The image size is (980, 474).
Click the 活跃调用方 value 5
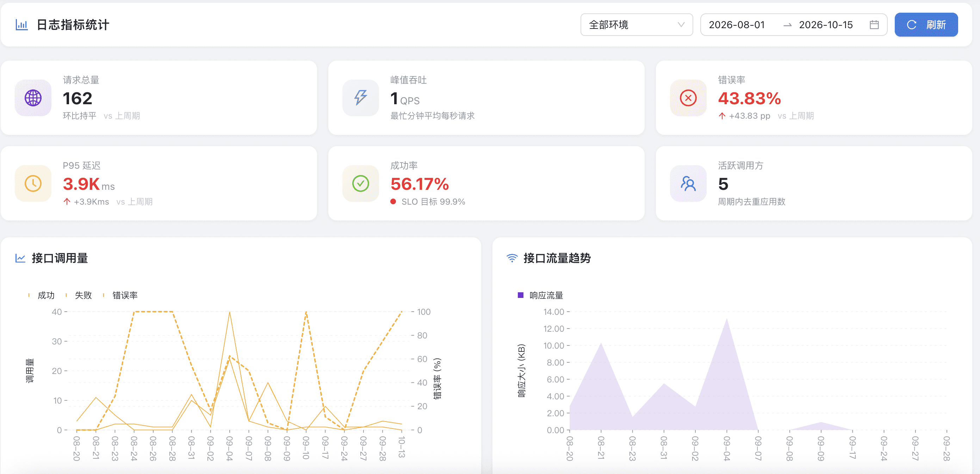(723, 184)
